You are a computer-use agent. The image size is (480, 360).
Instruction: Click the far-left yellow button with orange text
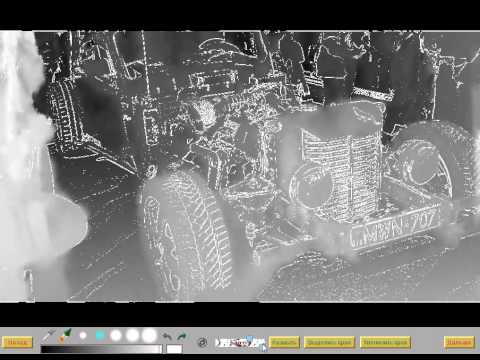coord(17,342)
